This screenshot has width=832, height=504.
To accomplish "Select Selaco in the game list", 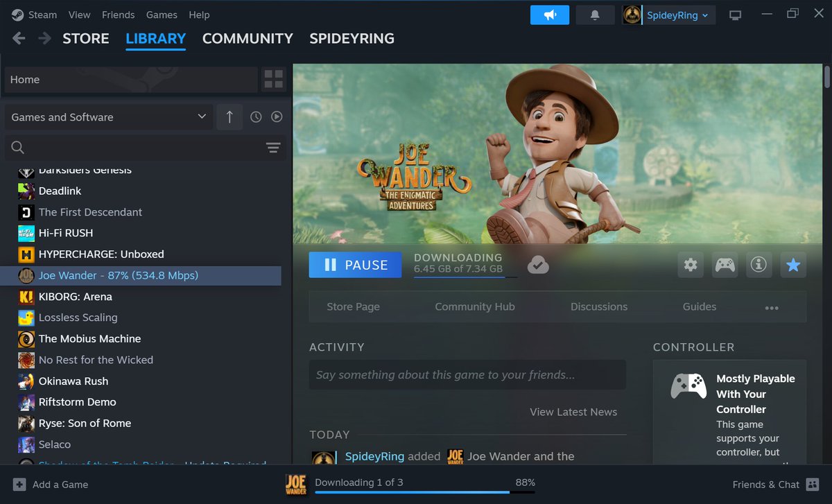I will [x=55, y=444].
